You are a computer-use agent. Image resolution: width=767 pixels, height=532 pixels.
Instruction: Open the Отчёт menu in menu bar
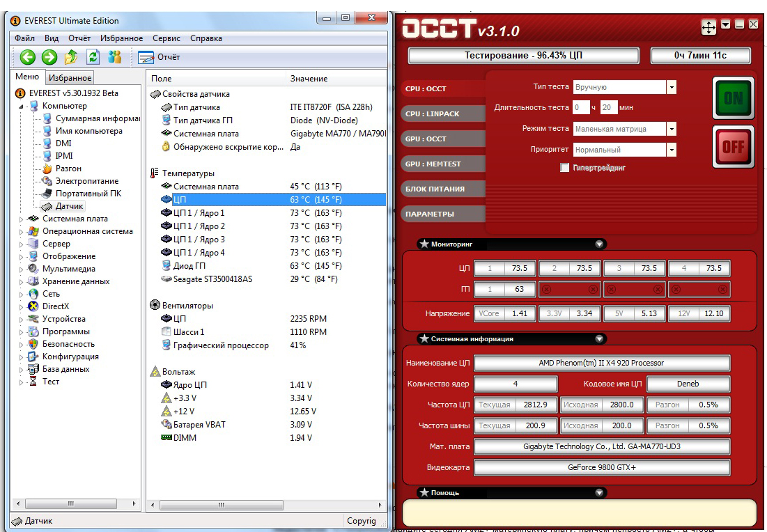79,38
